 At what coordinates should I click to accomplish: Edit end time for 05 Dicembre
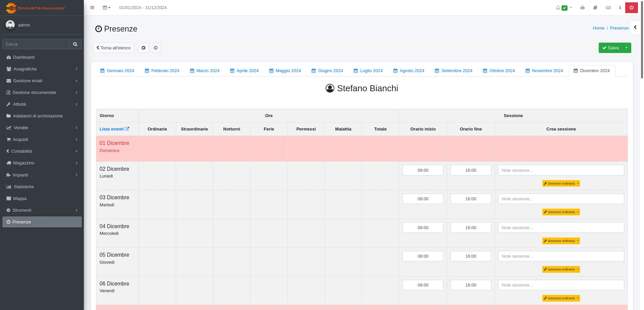(x=471, y=256)
